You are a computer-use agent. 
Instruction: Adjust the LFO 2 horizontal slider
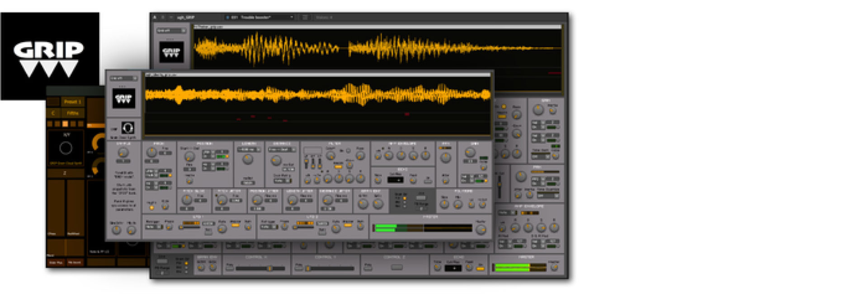(303, 227)
